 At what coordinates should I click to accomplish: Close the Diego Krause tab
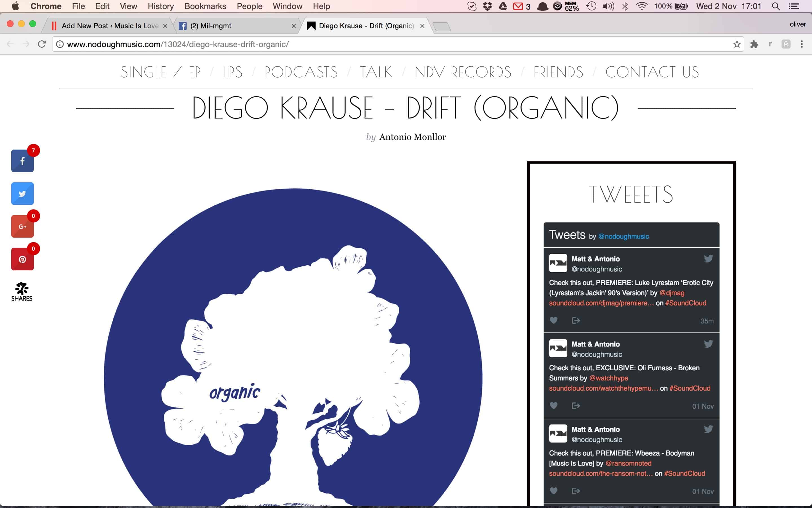[x=422, y=26]
